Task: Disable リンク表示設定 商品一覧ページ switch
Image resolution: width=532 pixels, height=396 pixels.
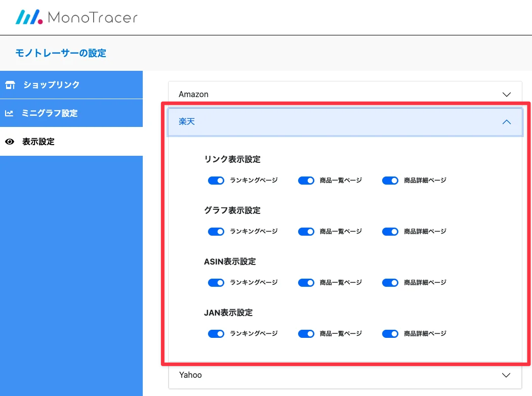Action: 306,181
